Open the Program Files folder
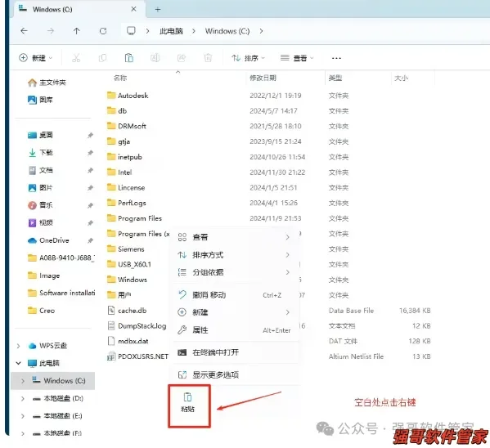The height and width of the screenshot is (448, 490). pos(134,218)
